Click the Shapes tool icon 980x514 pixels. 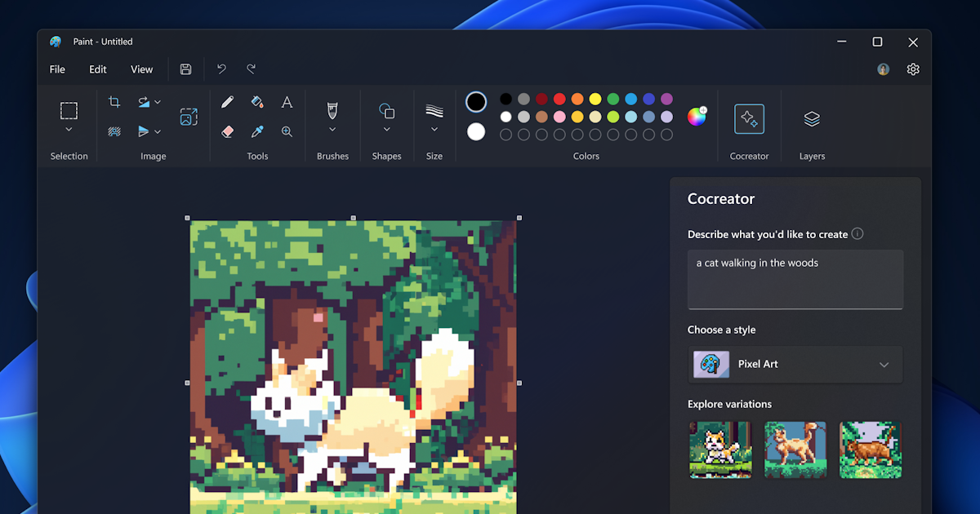click(x=387, y=110)
